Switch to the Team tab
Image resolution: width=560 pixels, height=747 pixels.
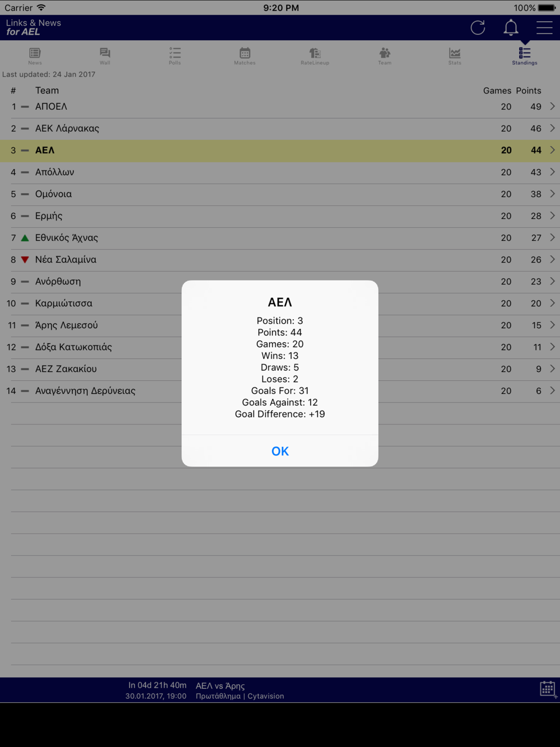tap(385, 56)
